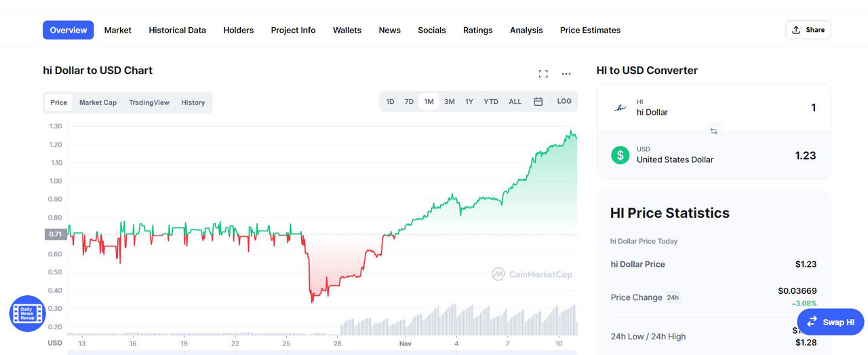The image size is (868, 355).
Task: Click the hi Dollar logo in converter
Action: pyautogui.click(x=620, y=107)
